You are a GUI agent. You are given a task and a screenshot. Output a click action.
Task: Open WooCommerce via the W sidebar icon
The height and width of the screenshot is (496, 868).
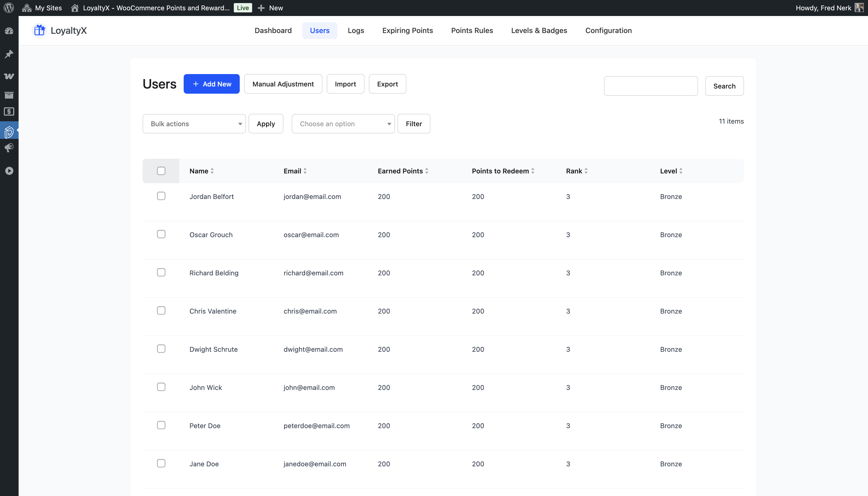click(x=9, y=76)
